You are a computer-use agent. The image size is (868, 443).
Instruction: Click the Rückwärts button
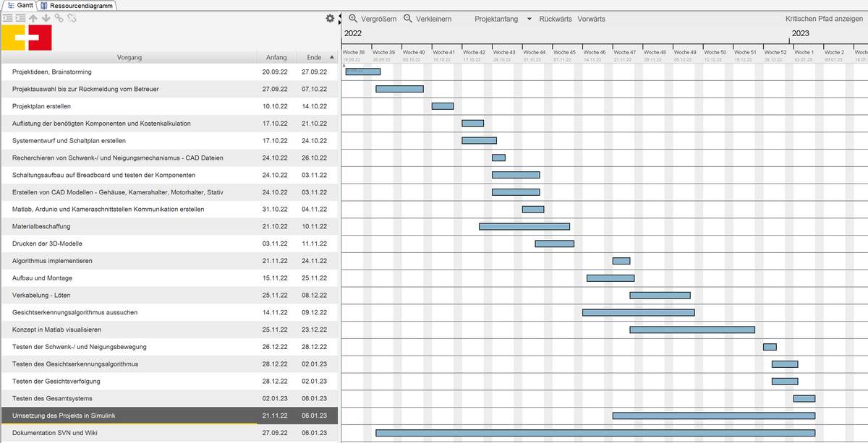[x=556, y=19]
